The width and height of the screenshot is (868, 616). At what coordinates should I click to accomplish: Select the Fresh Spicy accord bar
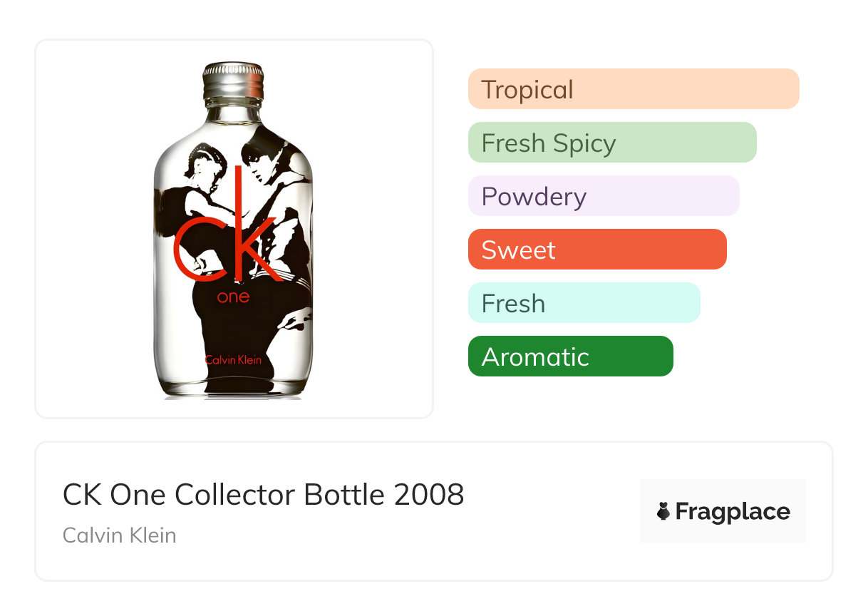click(611, 143)
